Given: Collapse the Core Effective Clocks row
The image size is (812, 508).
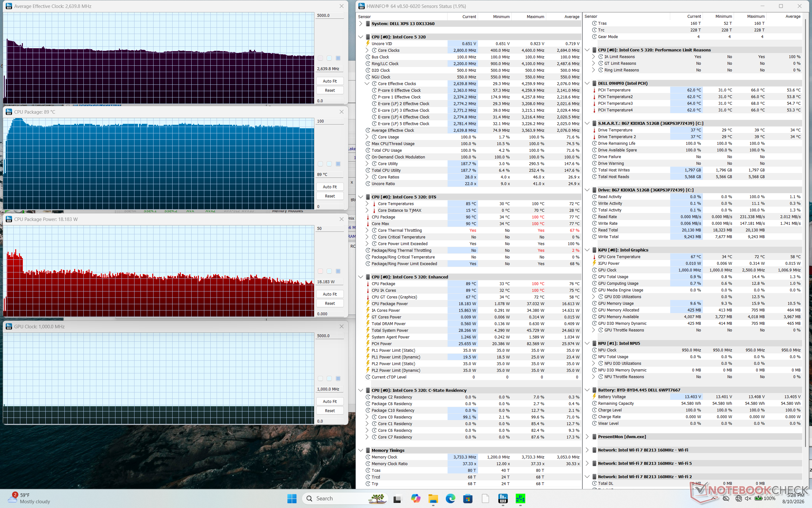Looking at the screenshot, I should (367, 84).
